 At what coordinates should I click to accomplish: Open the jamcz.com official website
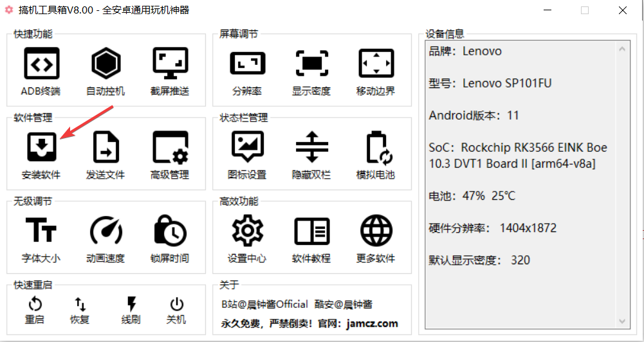click(x=372, y=323)
